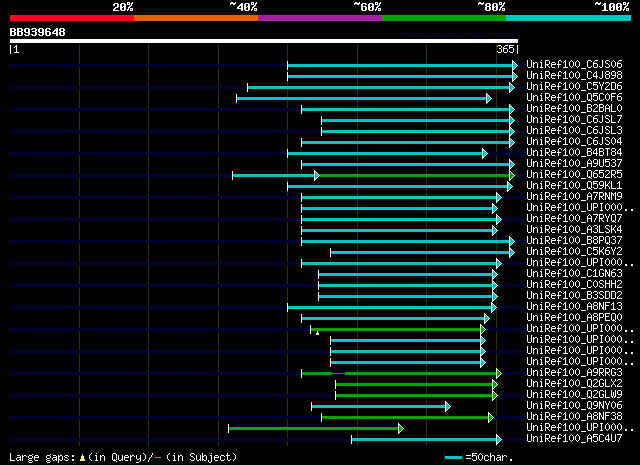
Task: Click the arrowhead ending UniRef100_C4J898 alignment
Action: pyautogui.click(x=515, y=76)
